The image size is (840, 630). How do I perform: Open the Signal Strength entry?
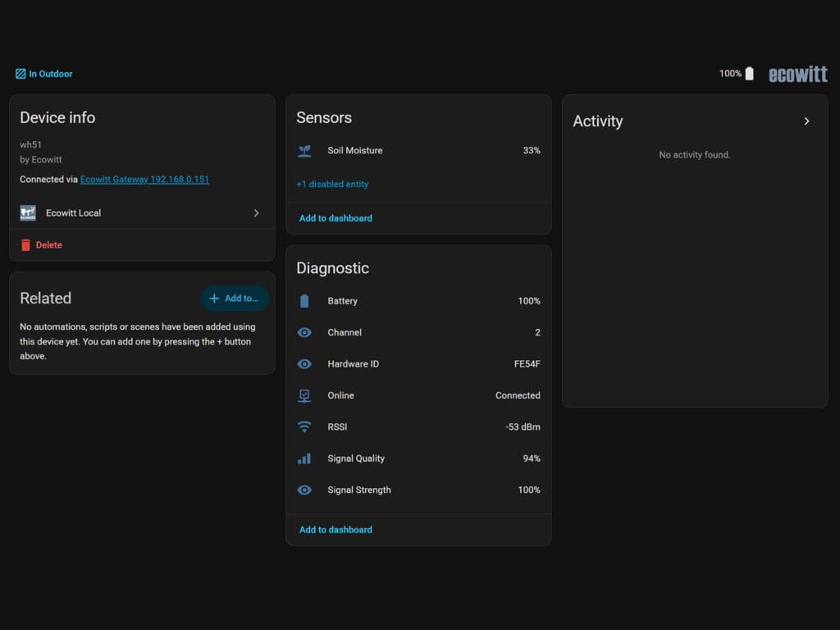tap(418, 491)
